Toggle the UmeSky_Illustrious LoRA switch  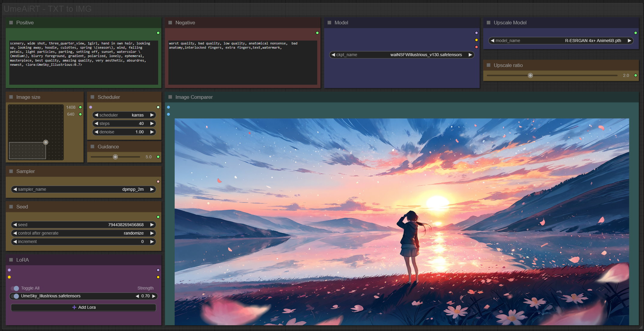[15, 296]
